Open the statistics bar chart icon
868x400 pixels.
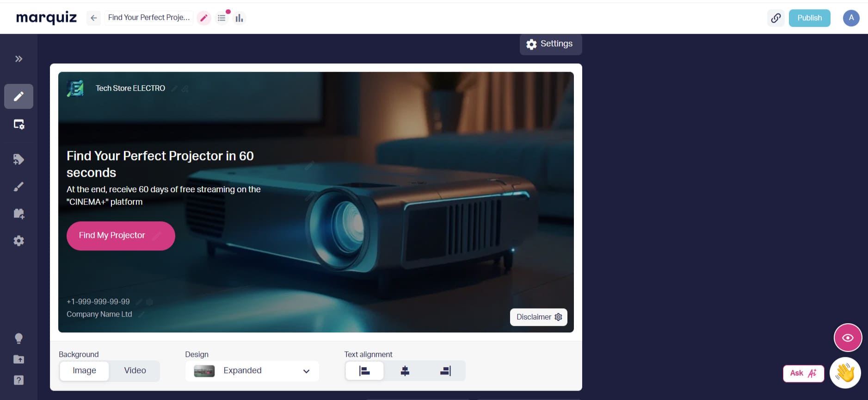[239, 18]
